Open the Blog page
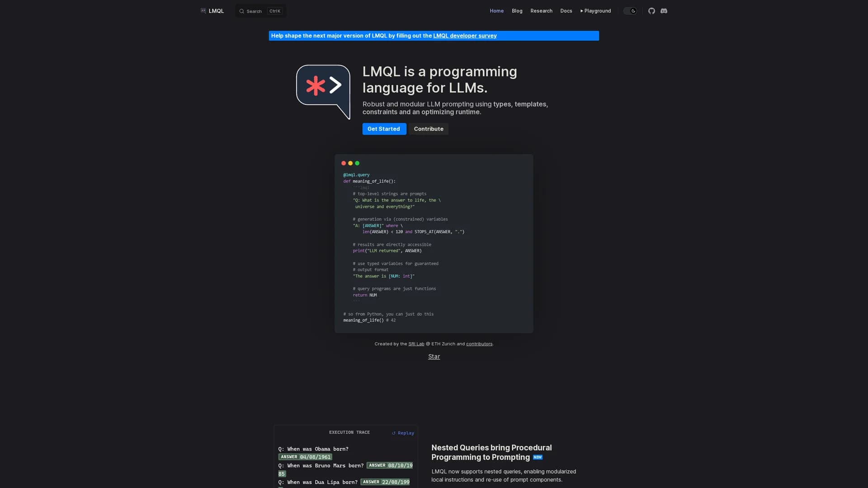868x488 pixels. pyautogui.click(x=517, y=11)
